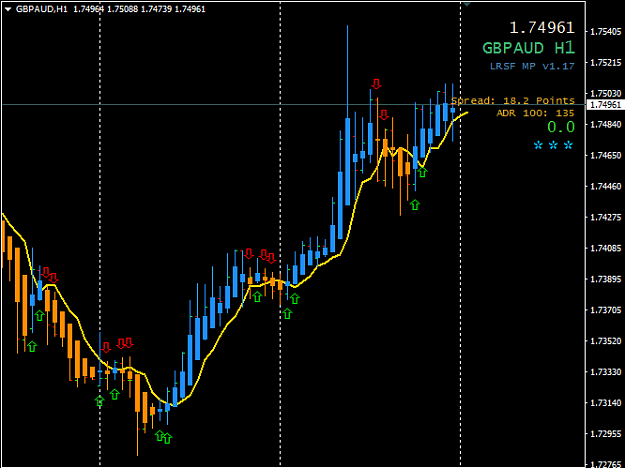
Task: Click the ADR 100: 135 label
Action: click(x=535, y=113)
